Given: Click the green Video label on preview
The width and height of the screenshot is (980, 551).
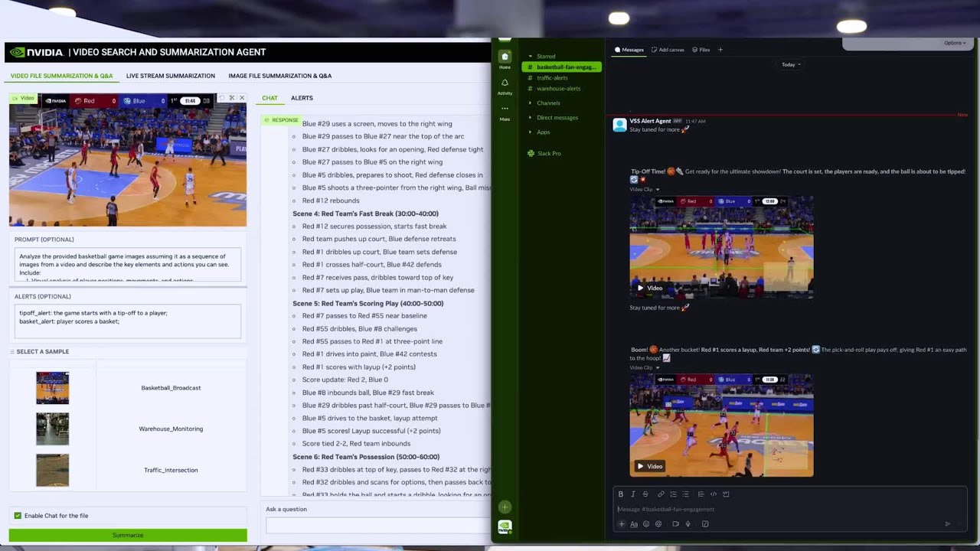Looking at the screenshot, I should pyautogui.click(x=23, y=98).
